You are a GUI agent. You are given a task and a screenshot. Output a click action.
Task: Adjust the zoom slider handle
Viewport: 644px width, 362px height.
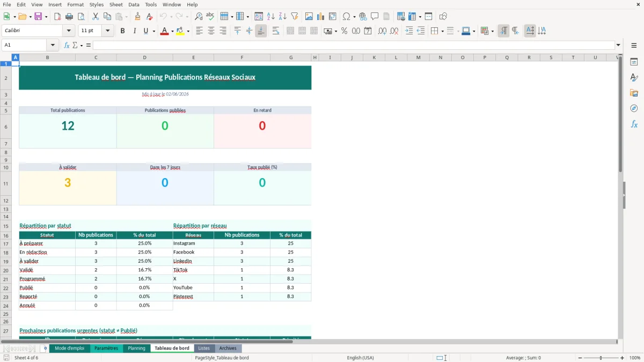(x=601, y=358)
